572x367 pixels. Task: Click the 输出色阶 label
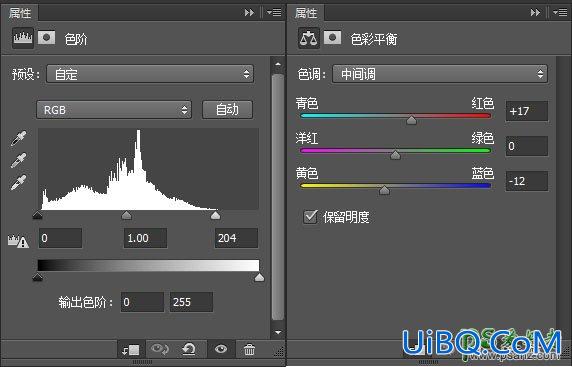pyautogui.click(x=86, y=302)
